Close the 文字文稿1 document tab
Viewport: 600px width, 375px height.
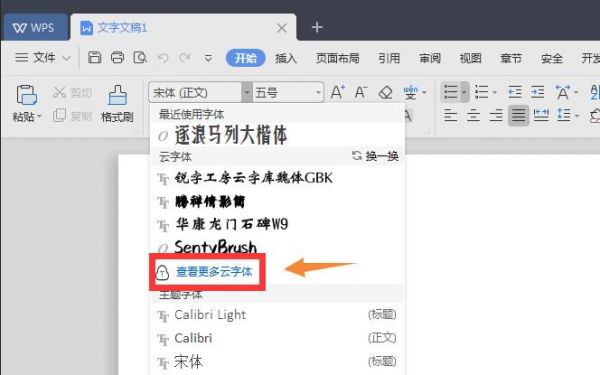282,28
